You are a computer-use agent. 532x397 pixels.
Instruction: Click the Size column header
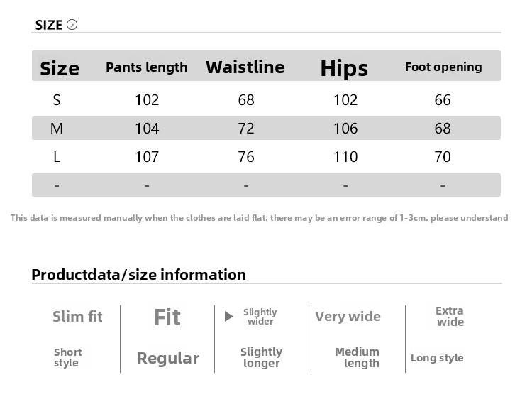tap(60, 68)
